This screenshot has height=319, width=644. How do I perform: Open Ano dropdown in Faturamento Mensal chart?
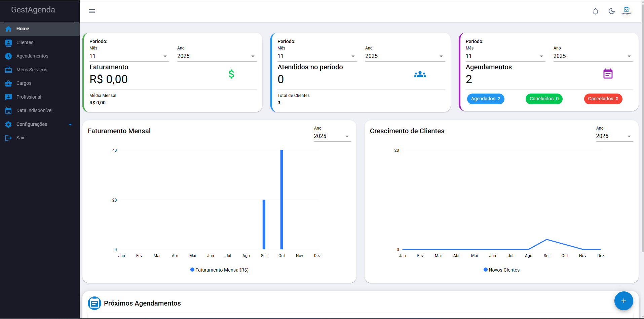[332, 136]
